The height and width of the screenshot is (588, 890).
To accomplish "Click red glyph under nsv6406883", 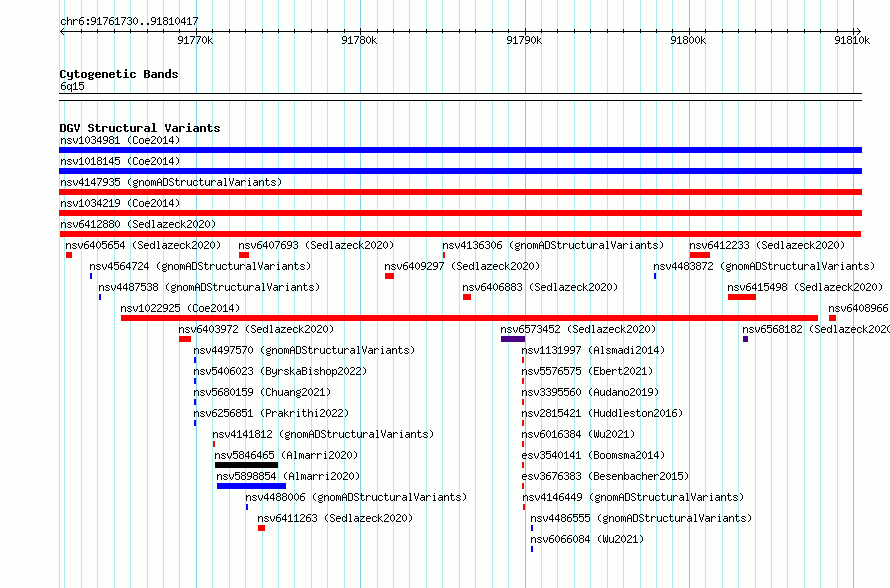I will [467, 297].
